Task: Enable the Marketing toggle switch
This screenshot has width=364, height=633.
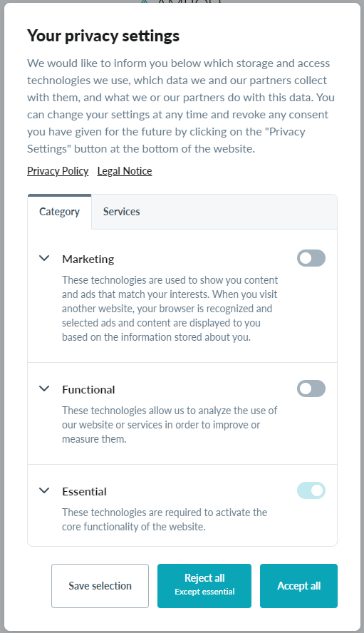Action: 311,258
